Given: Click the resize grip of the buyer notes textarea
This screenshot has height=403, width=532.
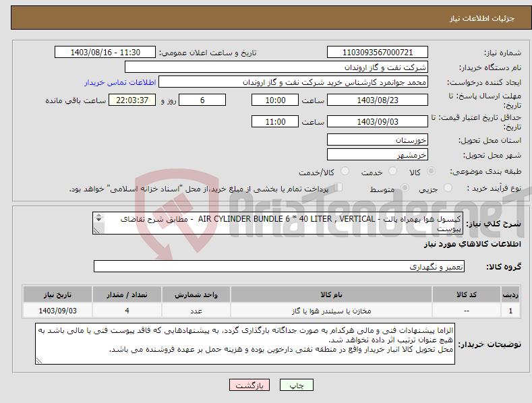Looking at the screenshot, I should (x=39, y=361).
